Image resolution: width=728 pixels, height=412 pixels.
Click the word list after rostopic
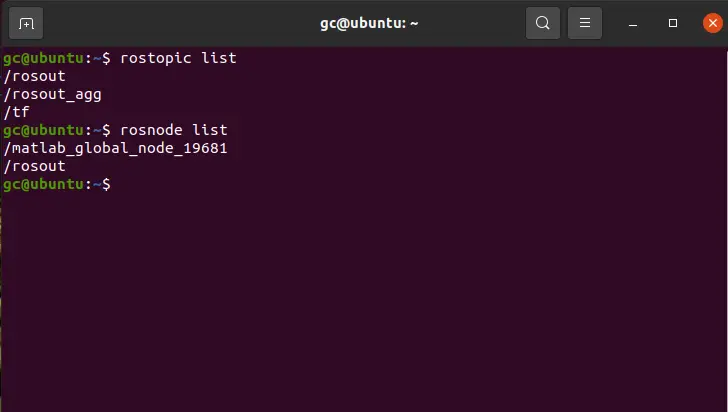(219, 58)
